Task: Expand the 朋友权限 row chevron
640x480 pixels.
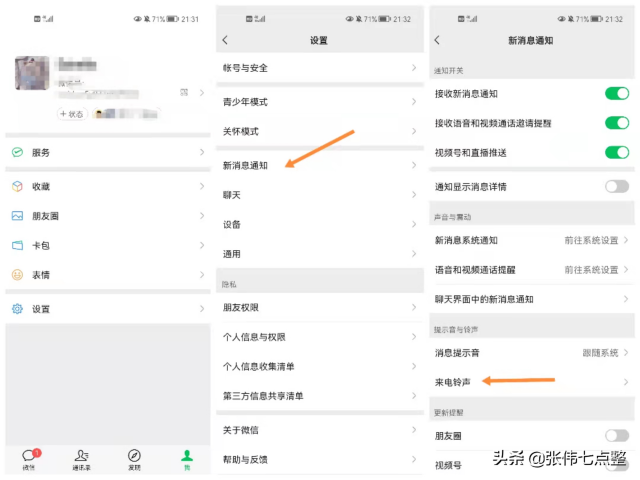Action: tap(414, 307)
